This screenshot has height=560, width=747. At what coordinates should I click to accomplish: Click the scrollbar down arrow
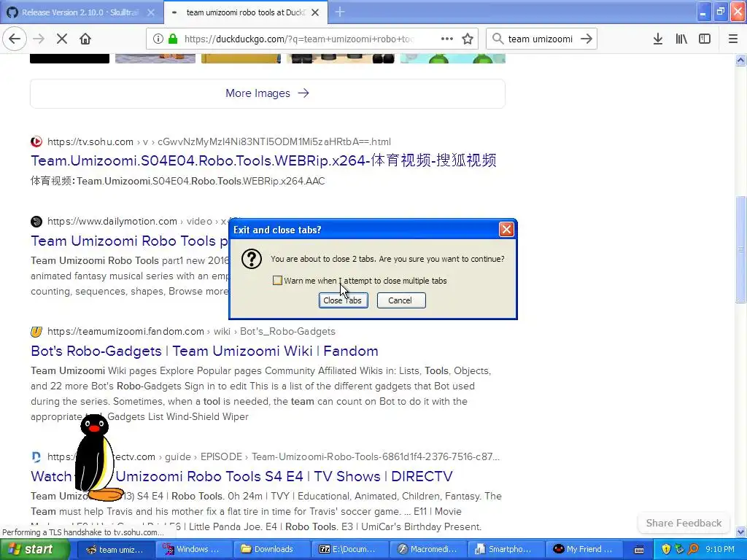[740, 532]
